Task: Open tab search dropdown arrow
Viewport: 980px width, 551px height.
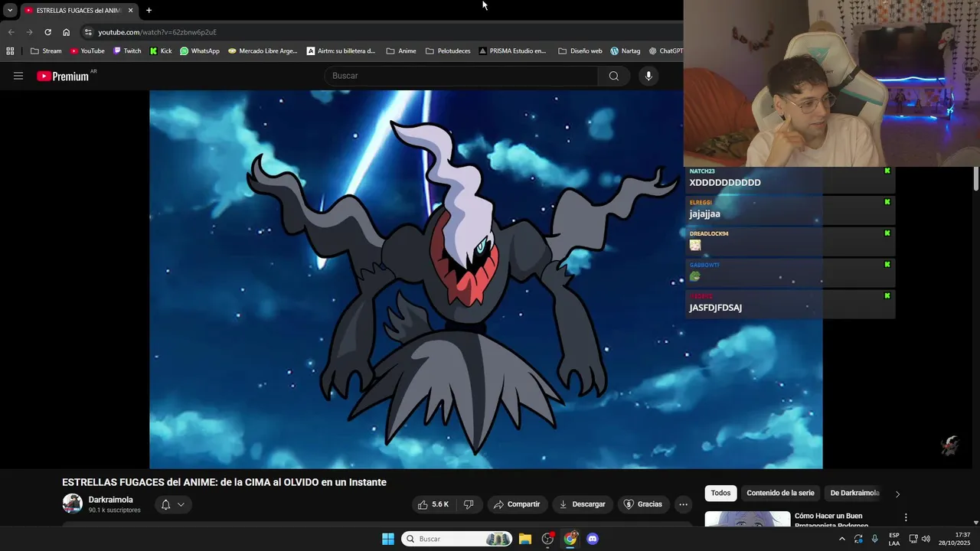Action: pos(10,10)
